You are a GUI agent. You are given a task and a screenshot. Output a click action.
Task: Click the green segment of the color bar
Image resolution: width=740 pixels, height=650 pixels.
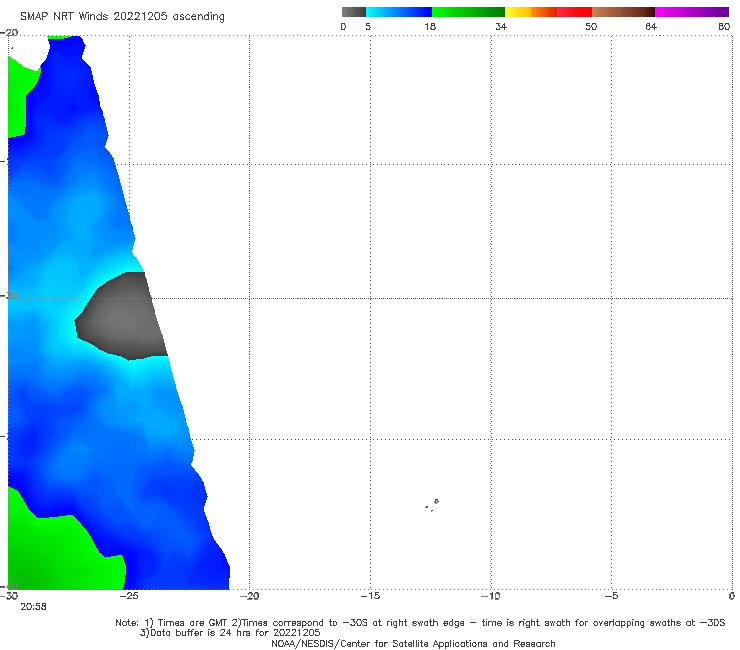click(x=468, y=12)
